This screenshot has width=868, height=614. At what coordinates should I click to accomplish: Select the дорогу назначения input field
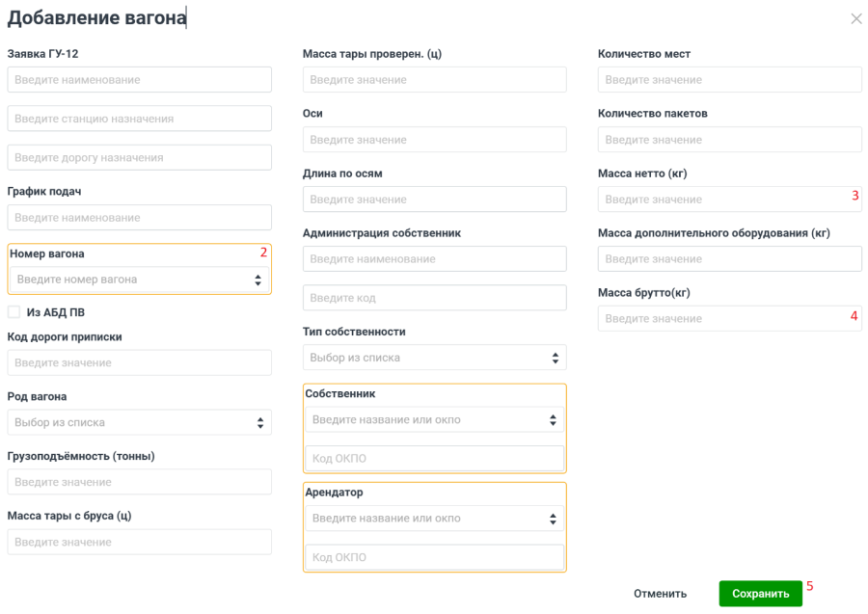tap(140, 157)
